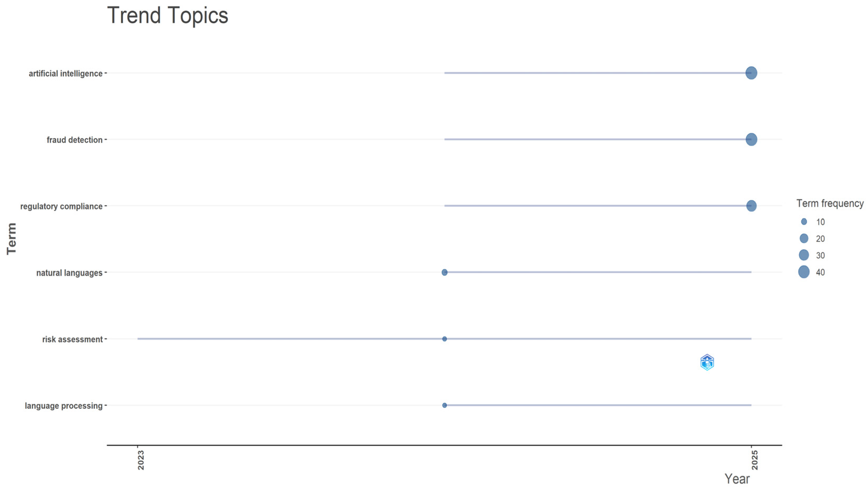Click the 'fraud detection' term label
The height and width of the screenshot is (491, 868).
[x=75, y=140]
